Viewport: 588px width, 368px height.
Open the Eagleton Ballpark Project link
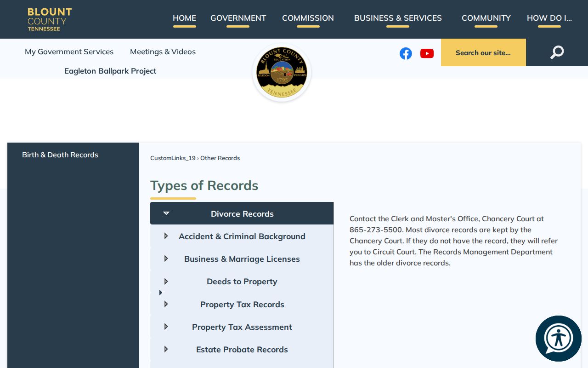(x=110, y=71)
